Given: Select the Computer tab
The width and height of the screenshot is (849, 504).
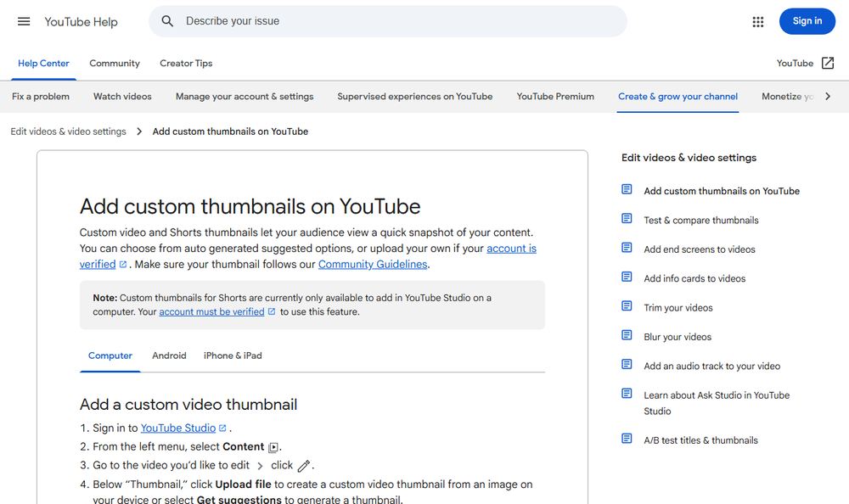Looking at the screenshot, I should coord(110,356).
